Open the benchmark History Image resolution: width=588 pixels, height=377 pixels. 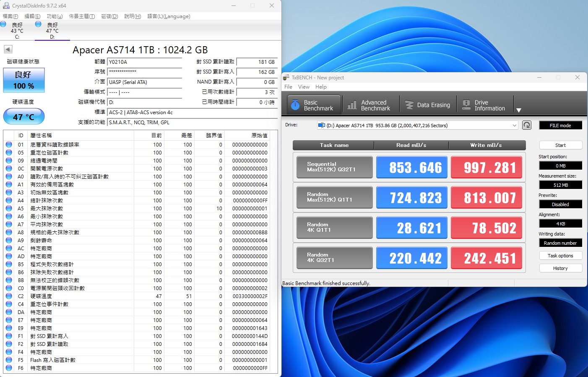click(560, 268)
